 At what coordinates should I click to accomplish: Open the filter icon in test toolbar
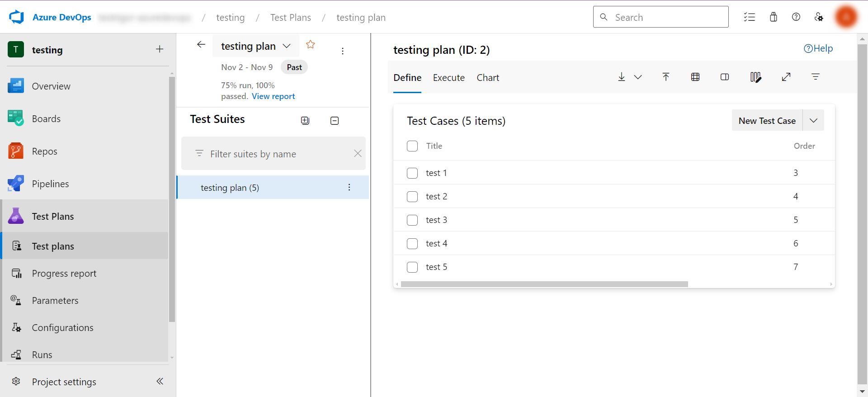(x=816, y=77)
